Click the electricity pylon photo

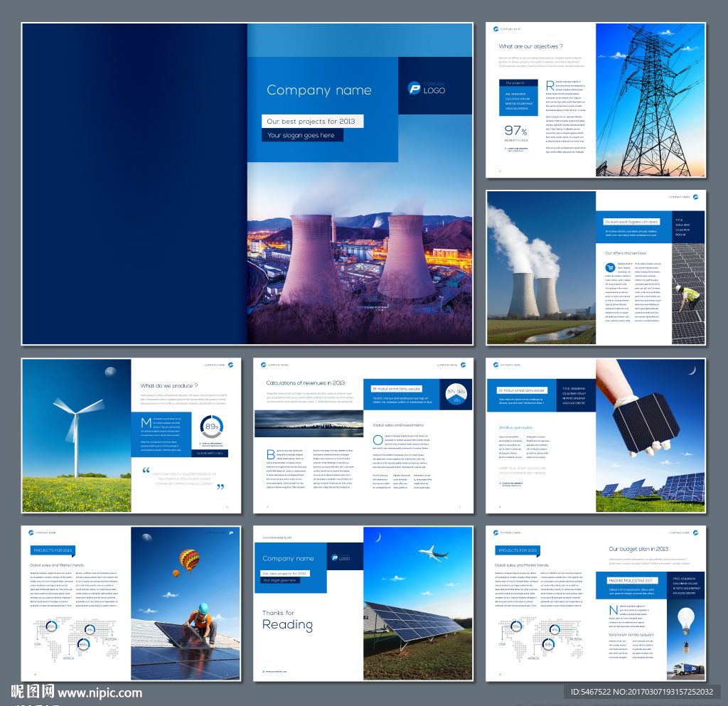650,100
